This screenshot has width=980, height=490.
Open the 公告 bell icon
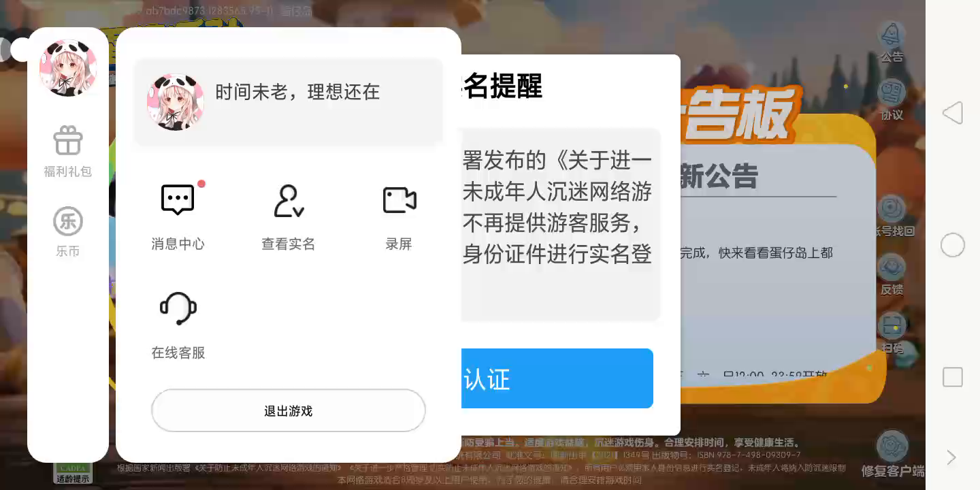click(892, 34)
